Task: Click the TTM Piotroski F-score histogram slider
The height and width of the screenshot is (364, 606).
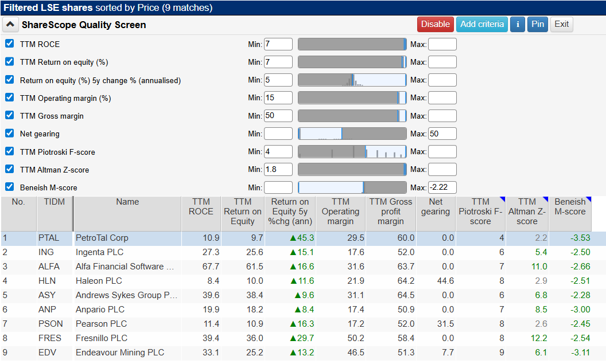Action: coord(352,151)
